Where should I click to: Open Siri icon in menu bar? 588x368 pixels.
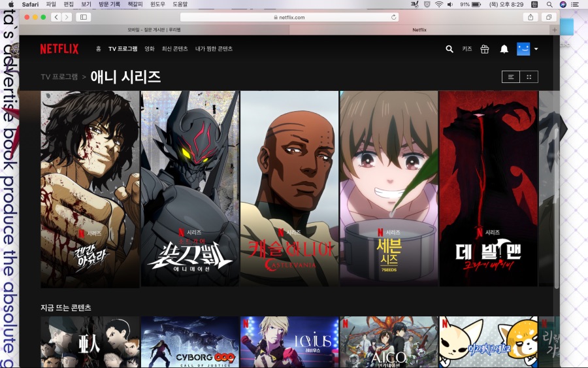563,4
